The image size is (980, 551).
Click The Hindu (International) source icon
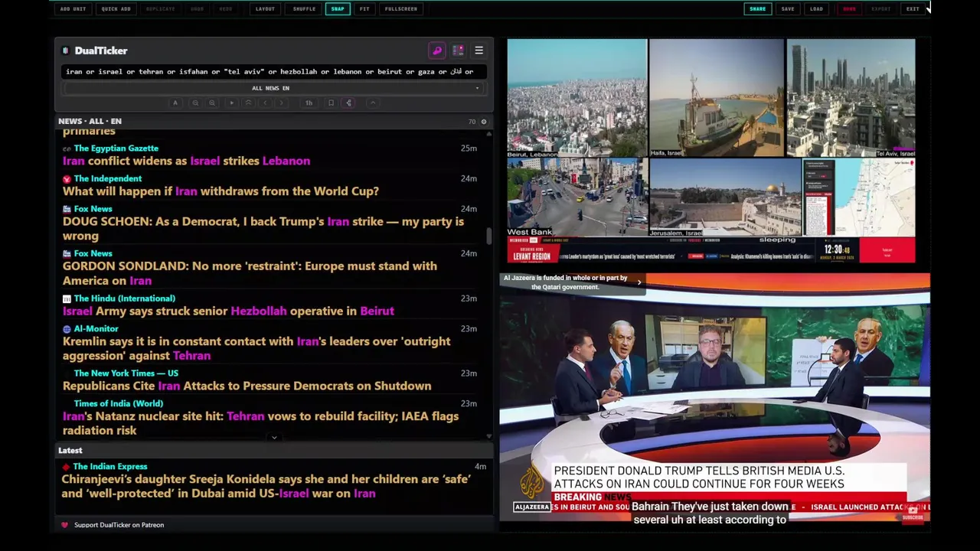pos(67,298)
